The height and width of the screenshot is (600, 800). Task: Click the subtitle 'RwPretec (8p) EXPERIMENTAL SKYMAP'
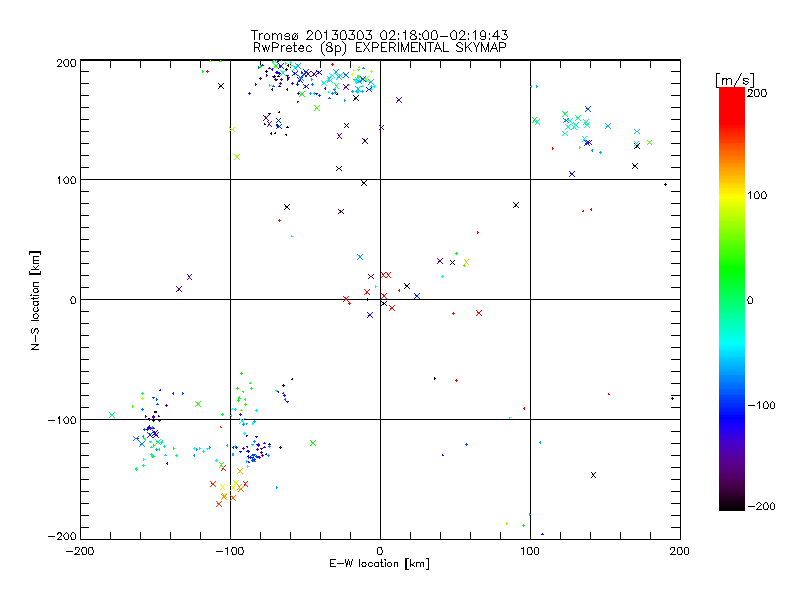click(380, 48)
